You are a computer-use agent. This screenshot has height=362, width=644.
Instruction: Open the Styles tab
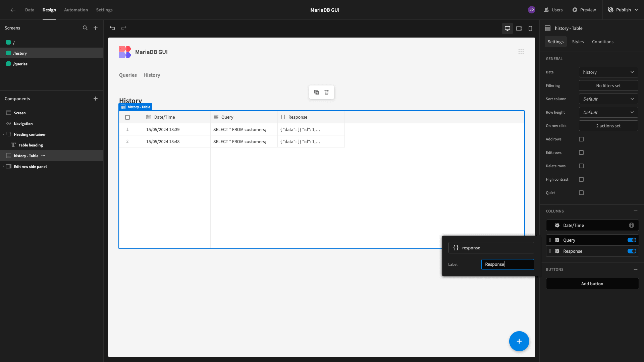[x=578, y=42]
